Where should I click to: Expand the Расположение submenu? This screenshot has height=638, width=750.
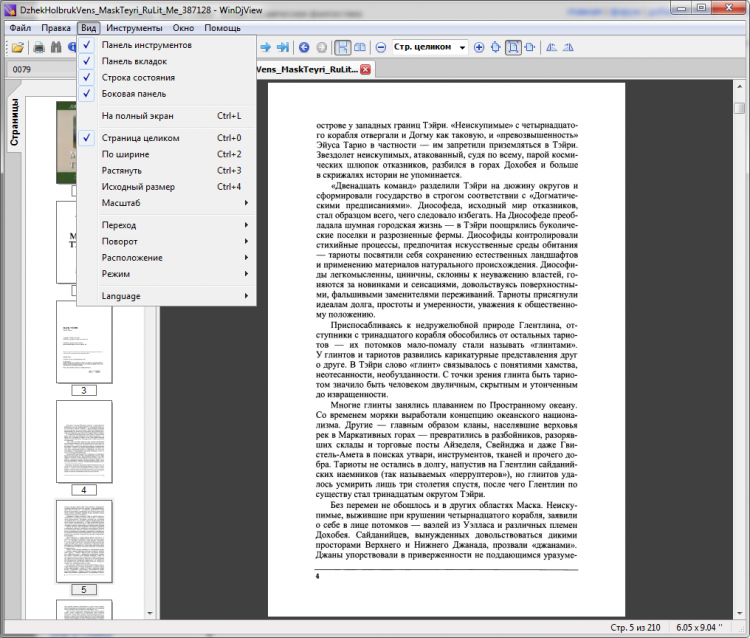166,257
